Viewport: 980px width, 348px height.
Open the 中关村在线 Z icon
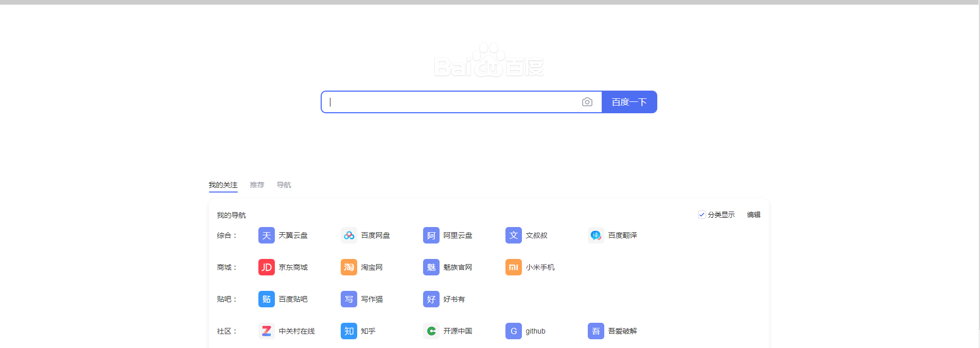[267, 331]
